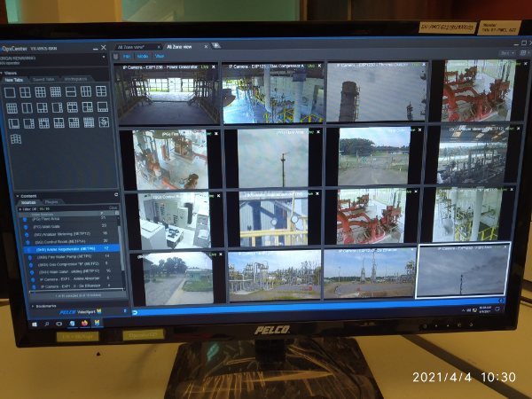Screen dimensions: 532x399
Task: Select the bottom-right sky camera feed
Action: 463,272
